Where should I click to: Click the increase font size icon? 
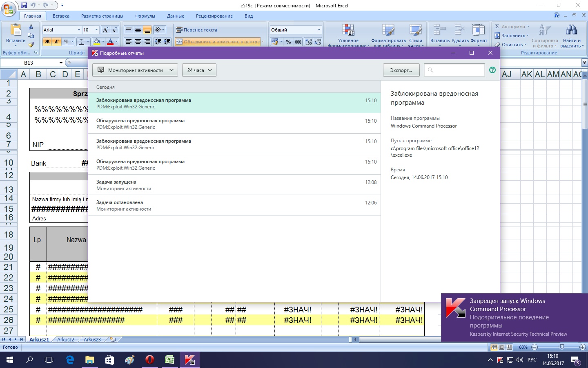click(105, 30)
